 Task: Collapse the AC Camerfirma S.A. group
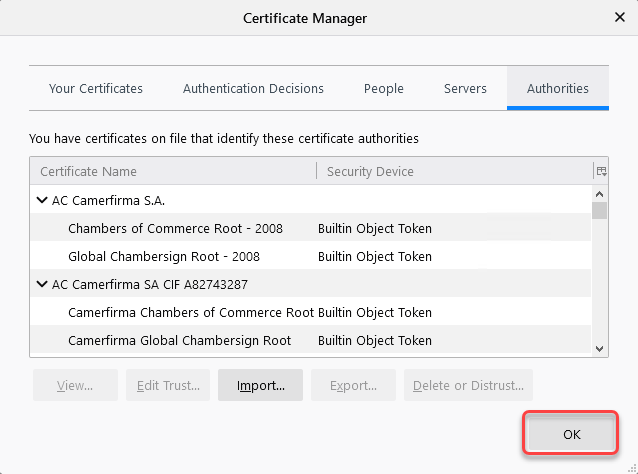click(x=42, y=200)
